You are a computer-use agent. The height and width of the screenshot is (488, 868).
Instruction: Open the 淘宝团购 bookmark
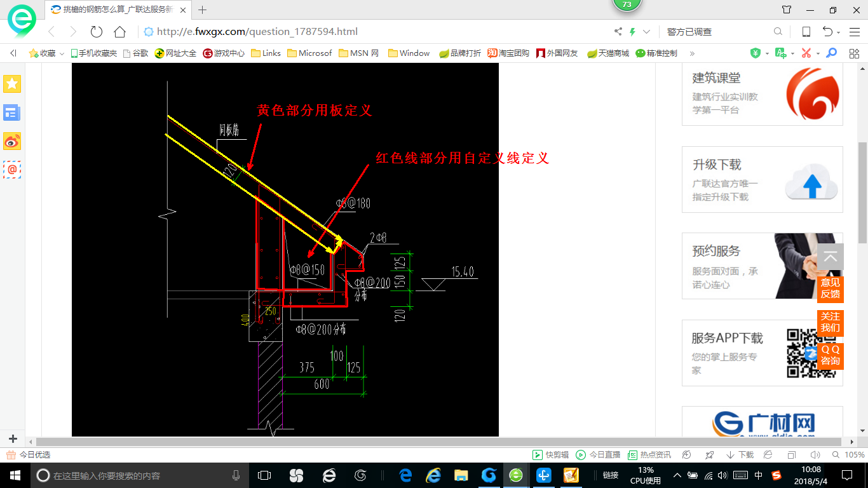[x=508, y=53]
